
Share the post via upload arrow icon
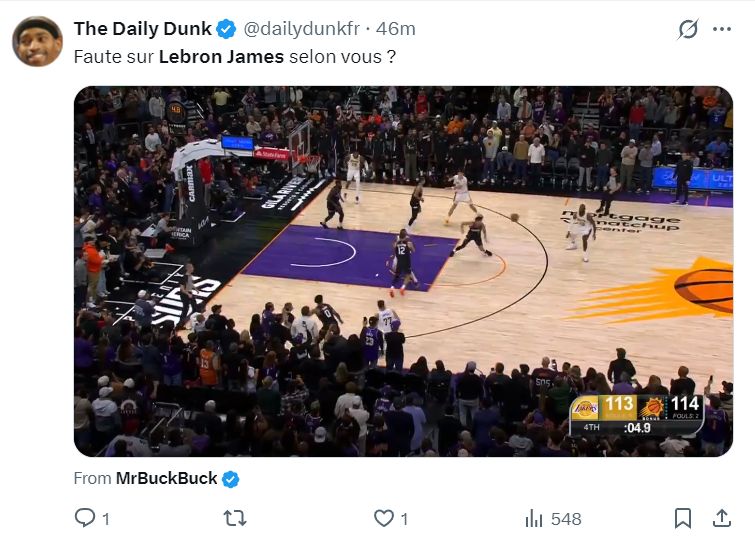pyautogui.click(x=721, y=518)
